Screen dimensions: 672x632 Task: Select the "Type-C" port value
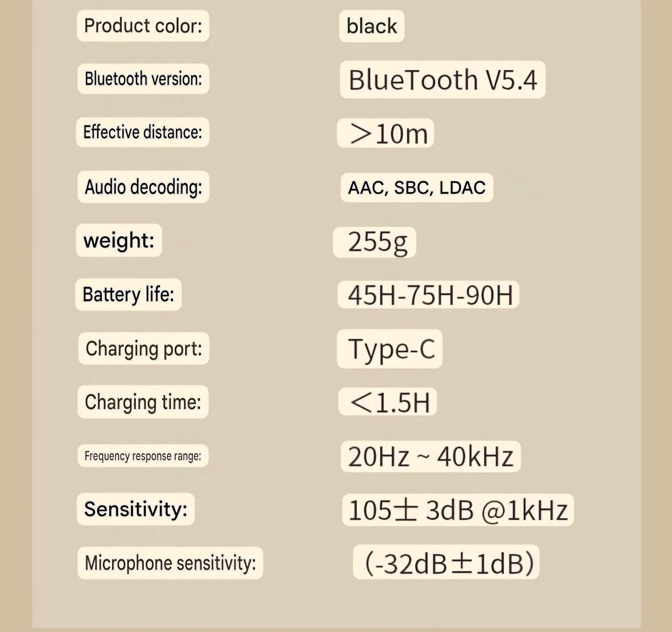pyautogui.click(x=389, y=349)
